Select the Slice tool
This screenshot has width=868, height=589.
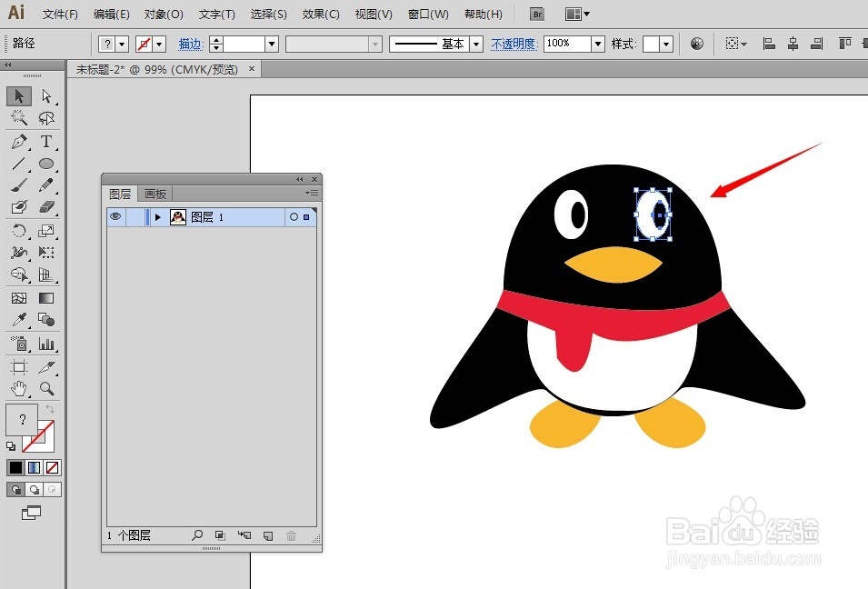coord(46,367)
